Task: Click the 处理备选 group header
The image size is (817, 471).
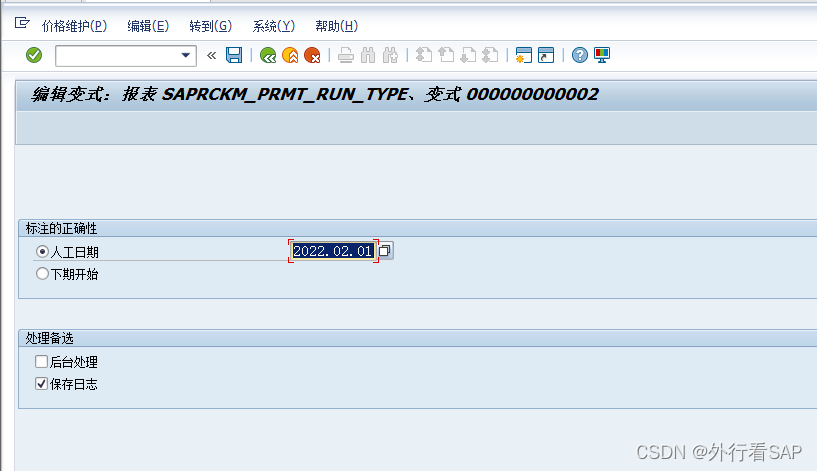Action: 49,338
